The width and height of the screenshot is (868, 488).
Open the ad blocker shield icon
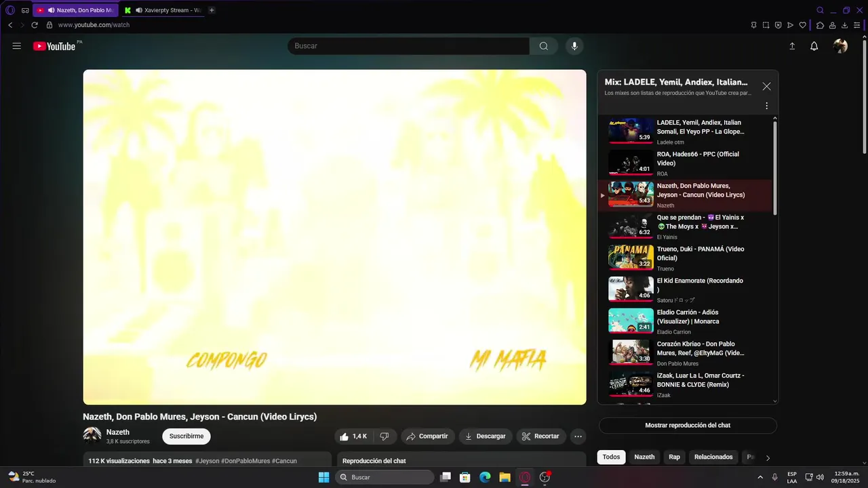click(x=778, y=25)
